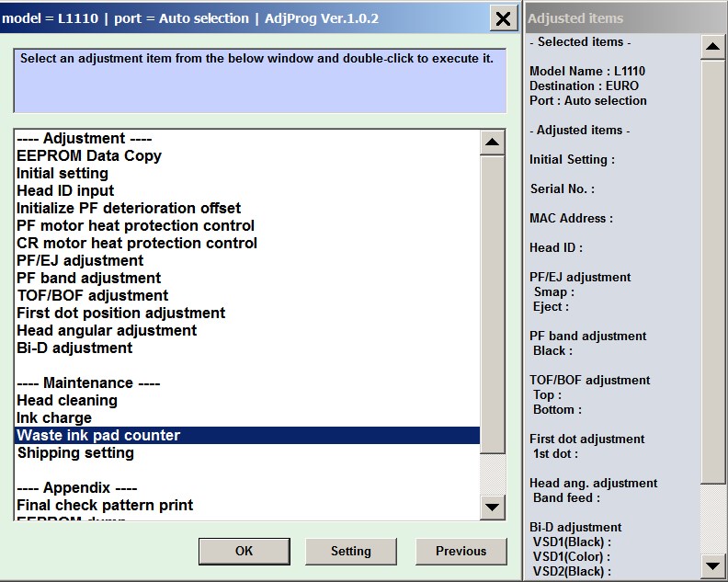Select Waste ink pad counter item
This screenshot has width=728, height=582.
[98, 435]
